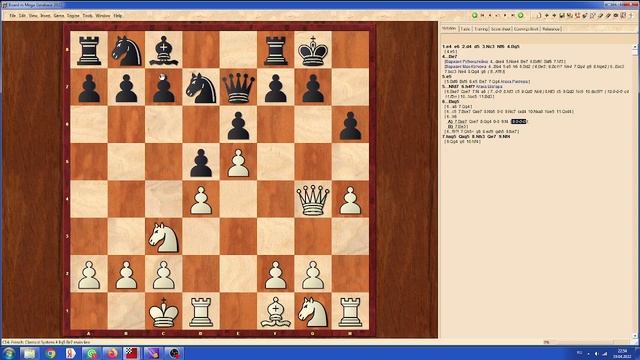Open the Engine menu

click(73, 16)
